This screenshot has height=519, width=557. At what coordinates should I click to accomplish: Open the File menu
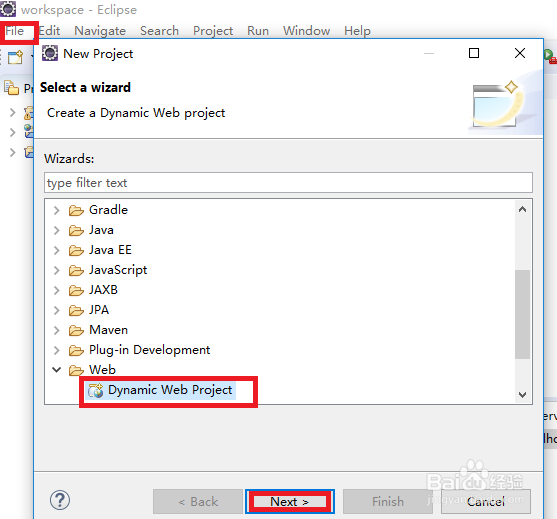point(15,31)
